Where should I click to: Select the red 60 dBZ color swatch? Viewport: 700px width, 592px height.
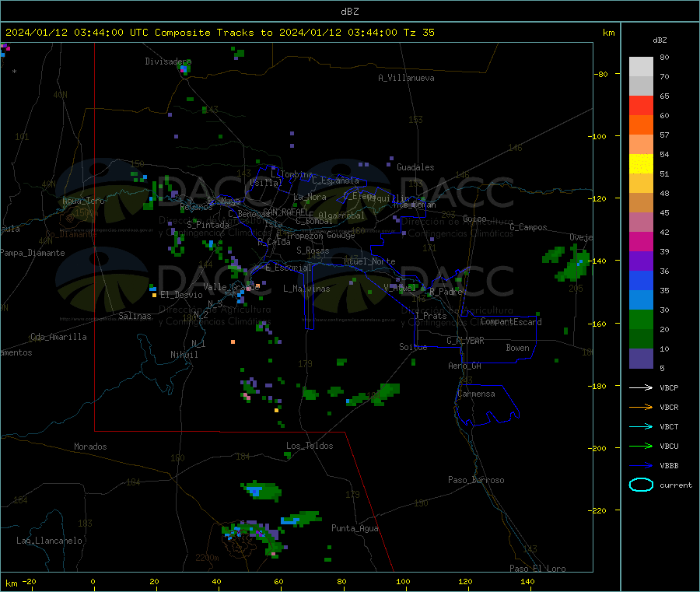coord(641,105)
